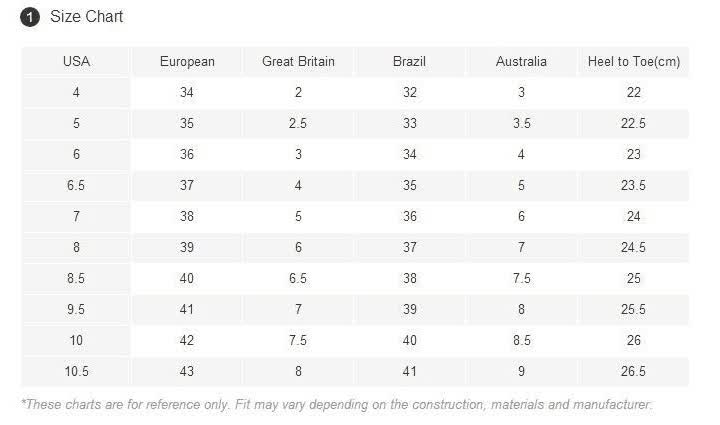Select the USA column header
The height and width of the screenshot is (425, 720).
(x=76, y=62)
